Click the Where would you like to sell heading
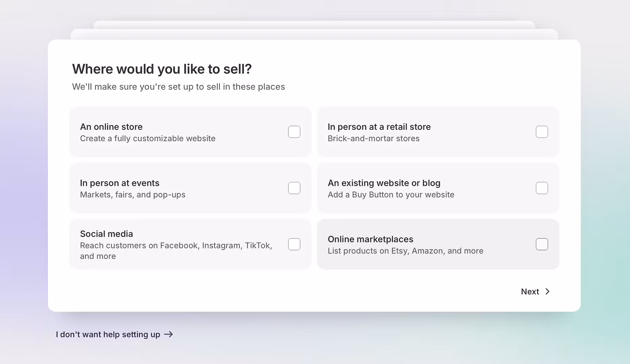630x364 pixels. [162, 69]
